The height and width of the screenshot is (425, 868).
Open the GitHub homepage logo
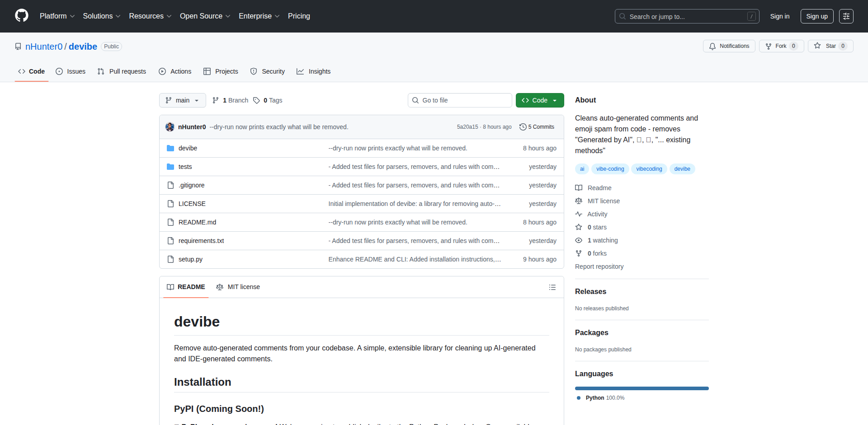coord(22,16)
